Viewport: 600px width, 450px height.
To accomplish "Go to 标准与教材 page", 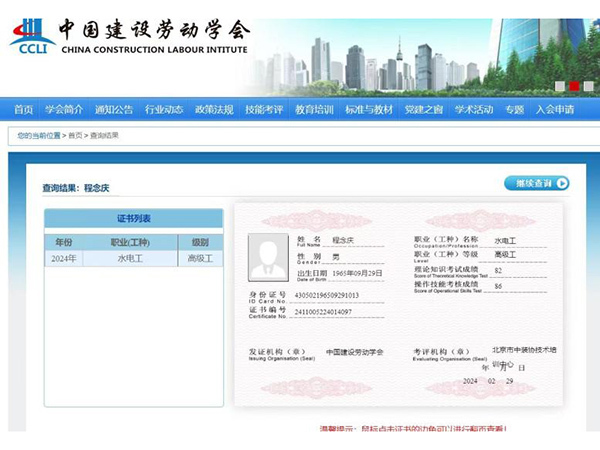I will coord(369,109).
